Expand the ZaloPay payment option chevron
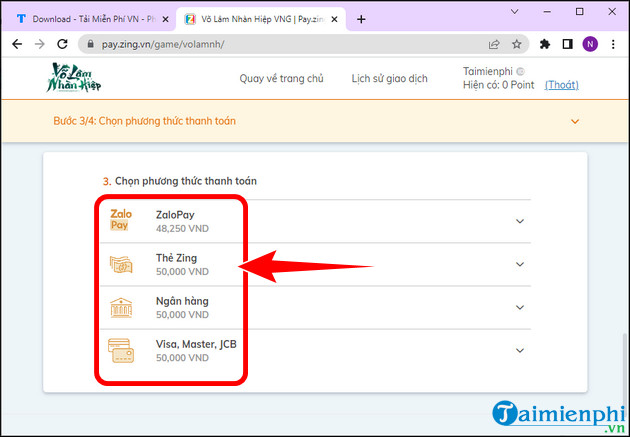This screenshot has width=630, height=437. point(520,221)
